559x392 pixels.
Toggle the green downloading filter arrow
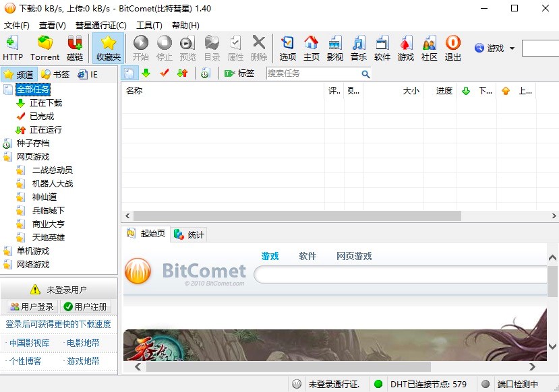pos(145,73)
